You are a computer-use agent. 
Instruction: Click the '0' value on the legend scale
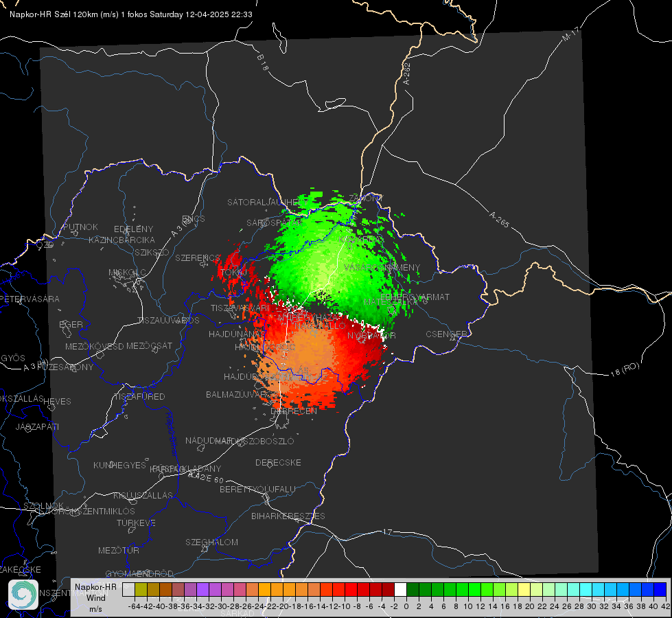coord(406,606)
